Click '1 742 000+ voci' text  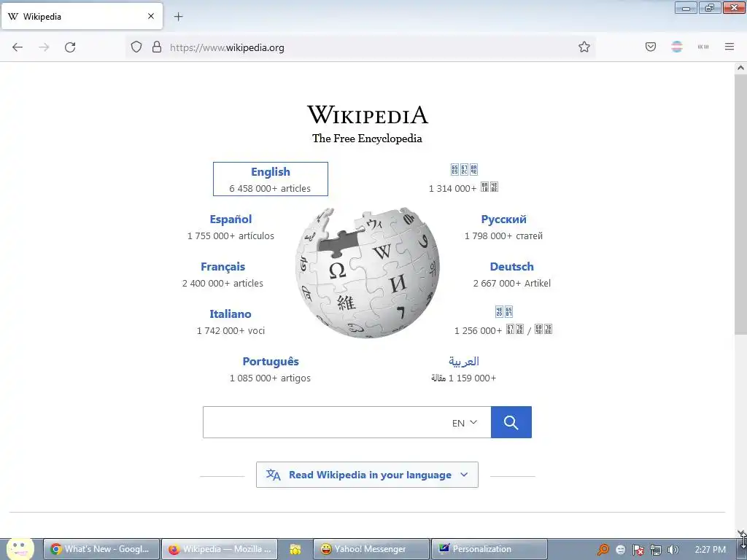click(231, 331)
